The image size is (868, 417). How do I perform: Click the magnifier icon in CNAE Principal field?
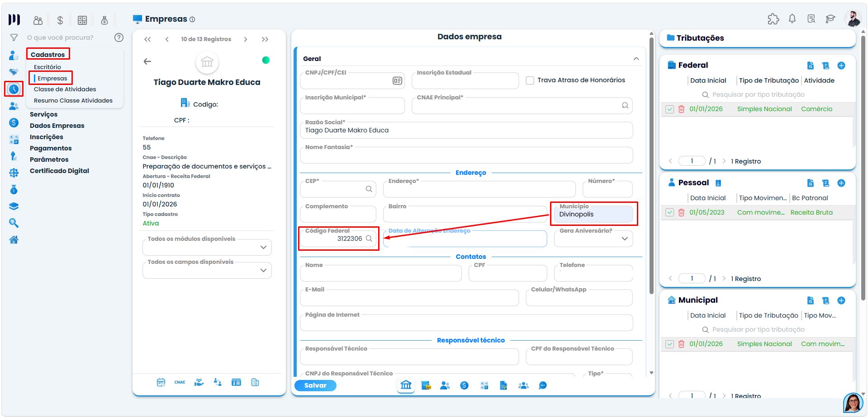[625, 105]
